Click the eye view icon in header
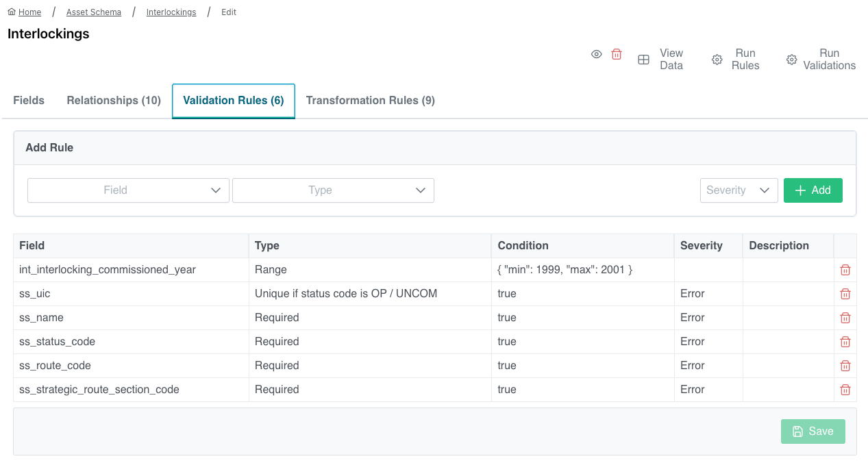This screenshot has height=463, width=868. click(x=597, y=54)
